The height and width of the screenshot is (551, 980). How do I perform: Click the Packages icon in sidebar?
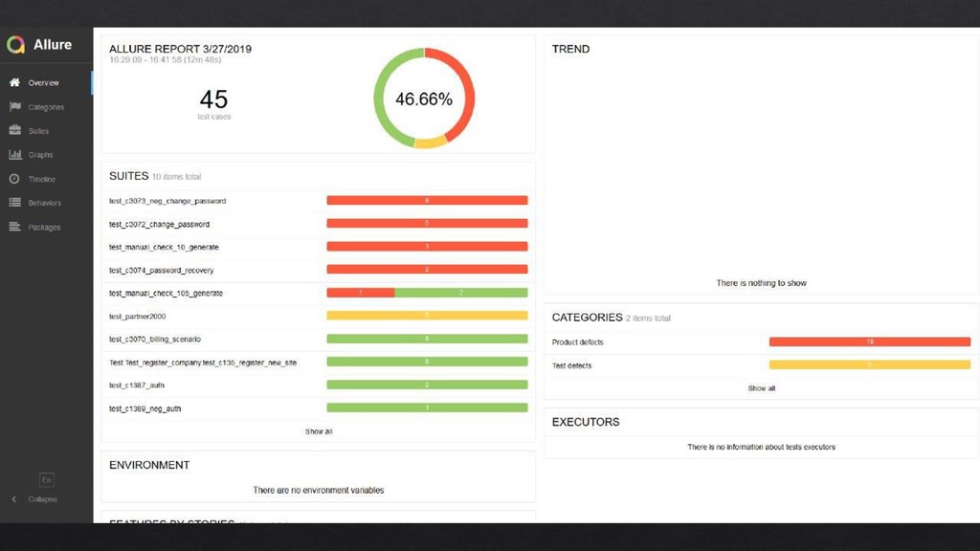click(15, 227)
